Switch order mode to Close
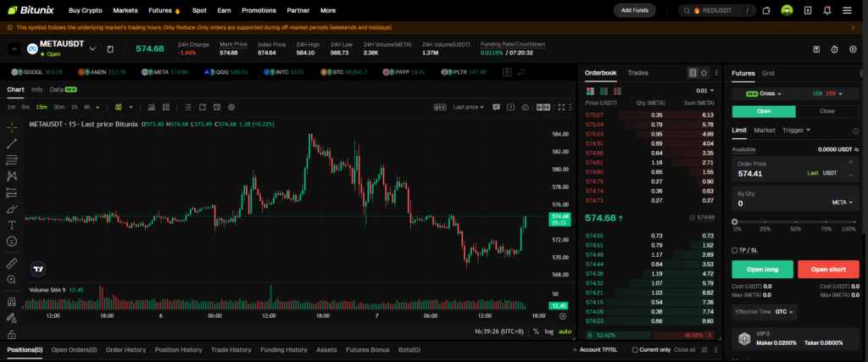This screenshot has height=362, width=868. point(827,111)
